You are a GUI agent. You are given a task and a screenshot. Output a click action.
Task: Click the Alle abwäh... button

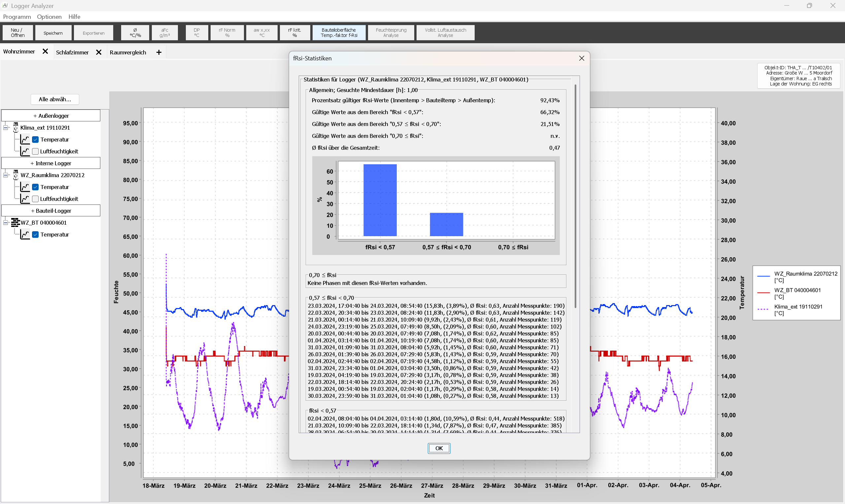coord(55,99)
